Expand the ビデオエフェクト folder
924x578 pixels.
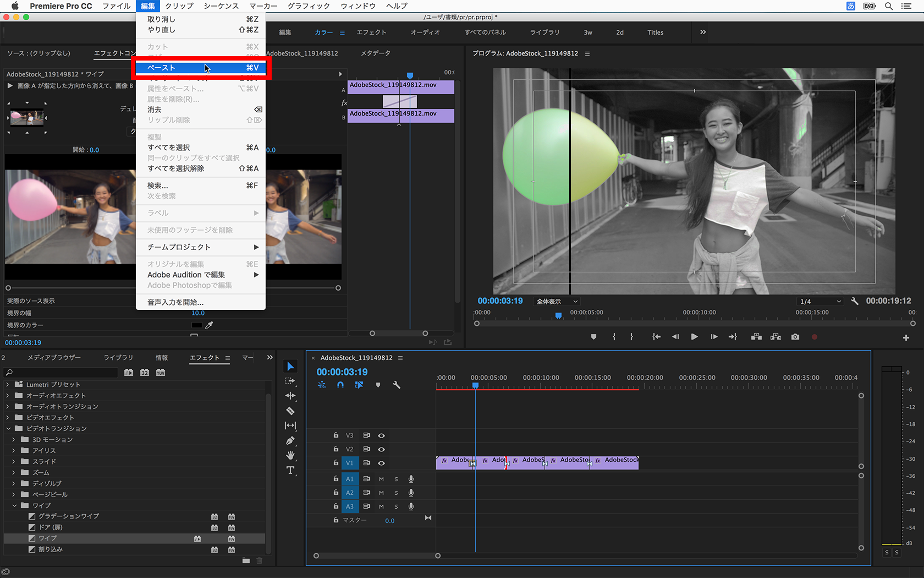[8, 417]
